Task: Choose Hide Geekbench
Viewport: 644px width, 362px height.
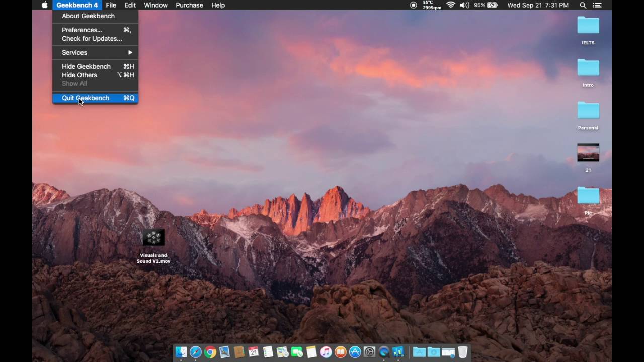Action: coord(95,66)
